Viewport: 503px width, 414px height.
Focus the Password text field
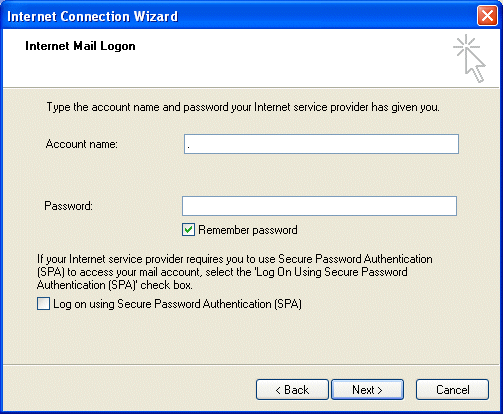pos(319,206)
